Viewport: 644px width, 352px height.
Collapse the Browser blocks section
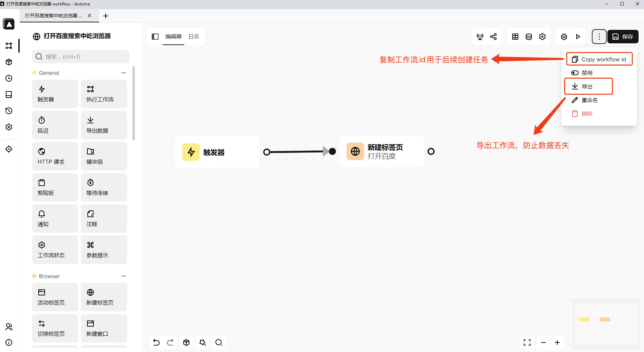[x=124, y=276]
